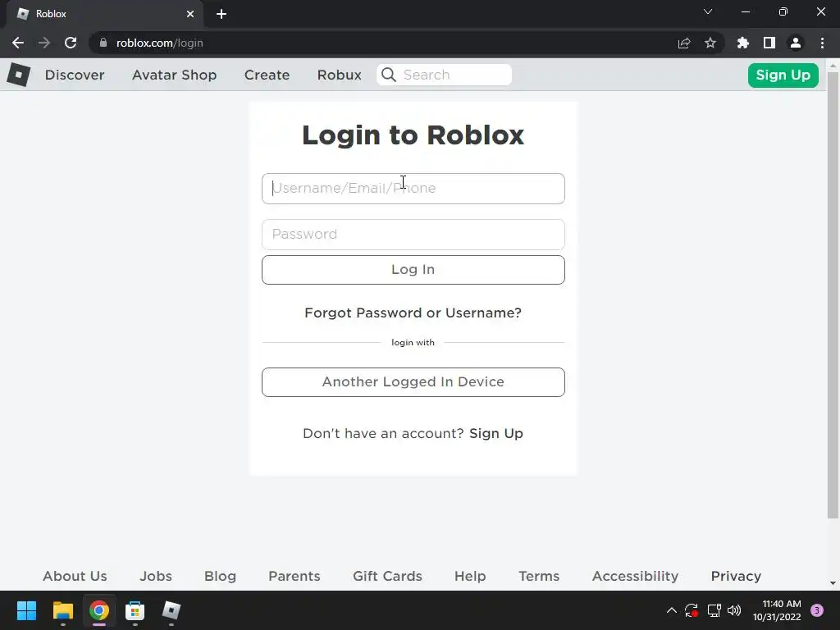This screenshot has width=840, height=630.
Task: Open the Create navbar item
Action: tap(267, 75)
